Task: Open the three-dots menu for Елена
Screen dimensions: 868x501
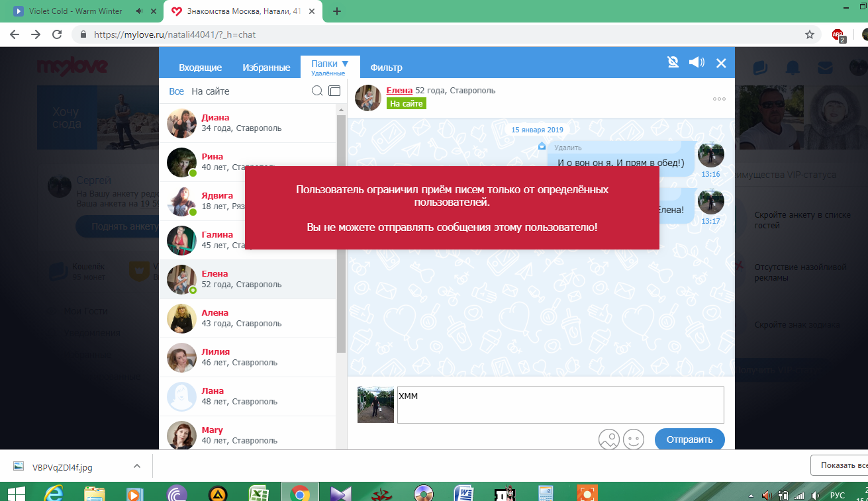Action: tap(719, 99)
